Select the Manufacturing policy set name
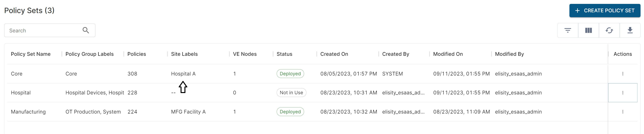Viewport: 644px width, 134px height. (28, 112)
